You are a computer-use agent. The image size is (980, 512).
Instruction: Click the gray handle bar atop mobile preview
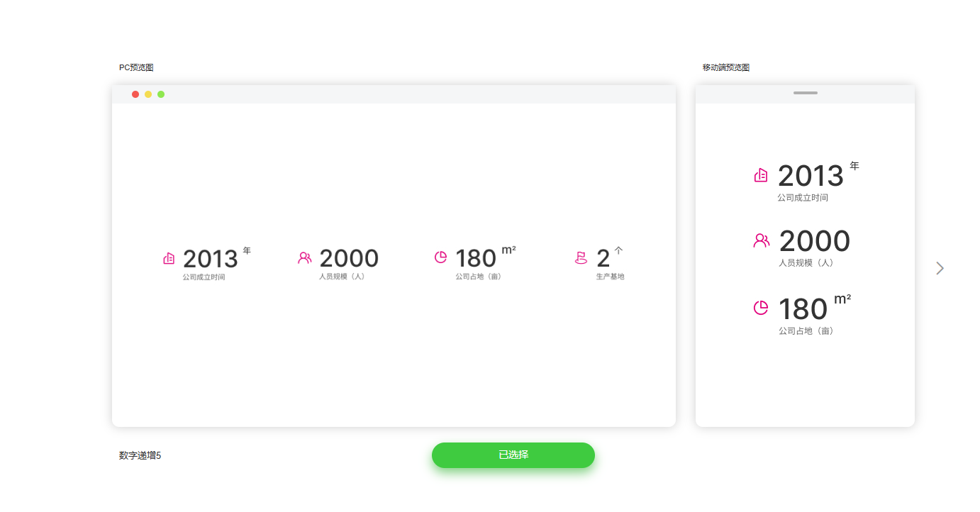[x=806, y=93]
